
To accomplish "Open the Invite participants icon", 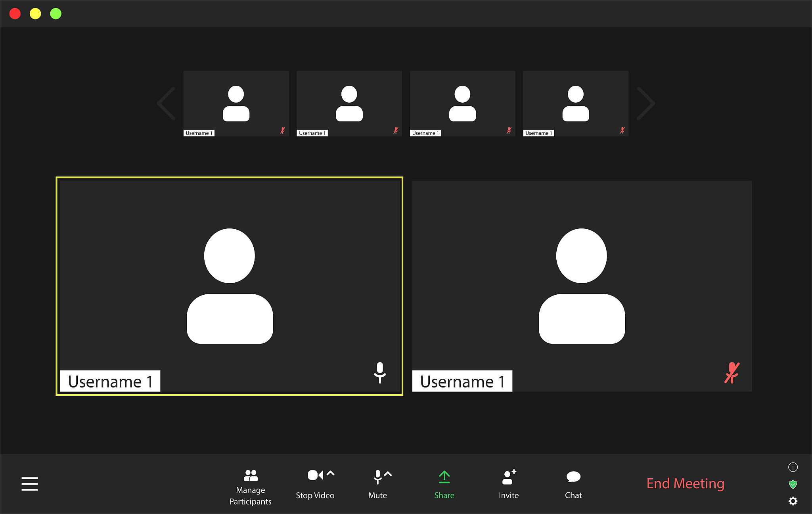I will click(x=509, y=477).
